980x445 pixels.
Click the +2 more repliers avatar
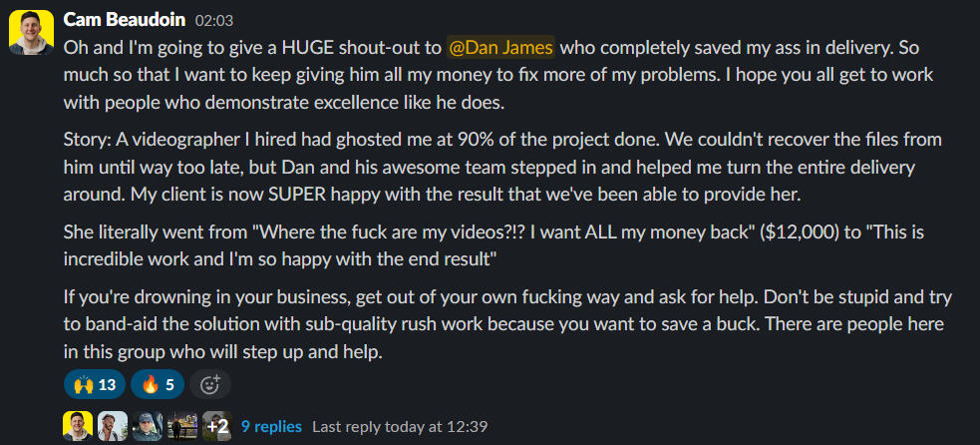tap(217, 426)
